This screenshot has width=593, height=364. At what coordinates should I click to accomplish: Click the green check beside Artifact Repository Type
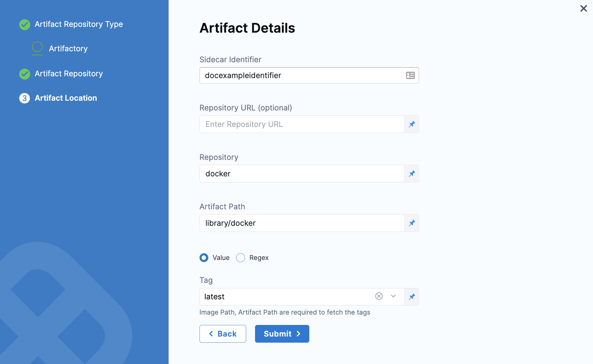[x=25, y=24]
